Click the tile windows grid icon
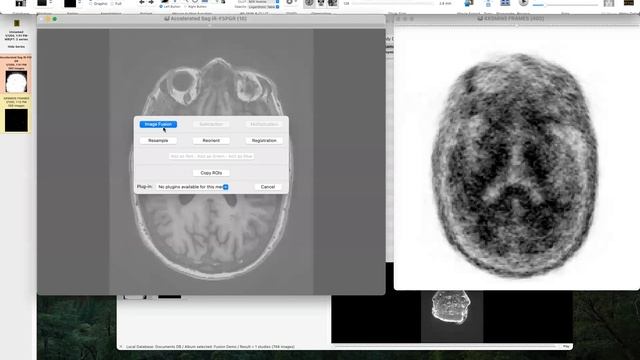Screen dimensions: 640x360 click(x=505, y=3)
